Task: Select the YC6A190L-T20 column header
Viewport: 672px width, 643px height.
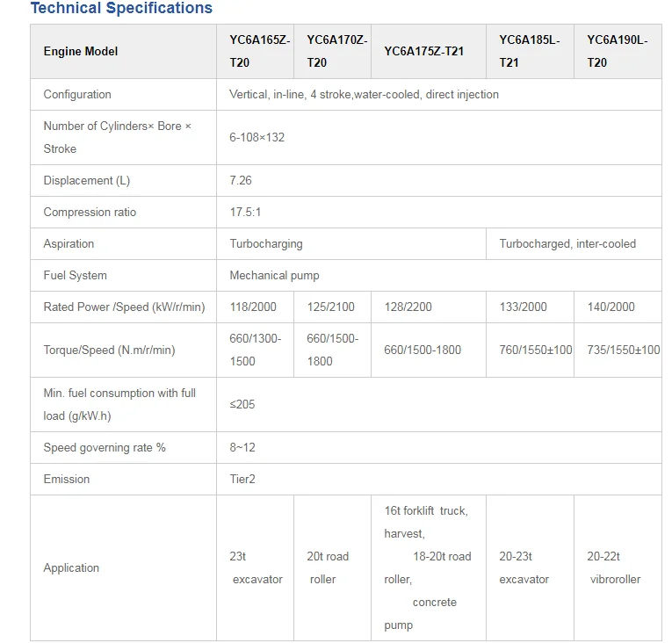Action: coord(617,51)
